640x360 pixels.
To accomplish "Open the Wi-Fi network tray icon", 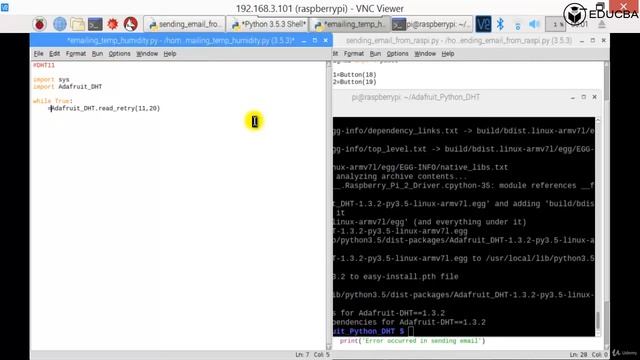I will click(x=517, y=24).
